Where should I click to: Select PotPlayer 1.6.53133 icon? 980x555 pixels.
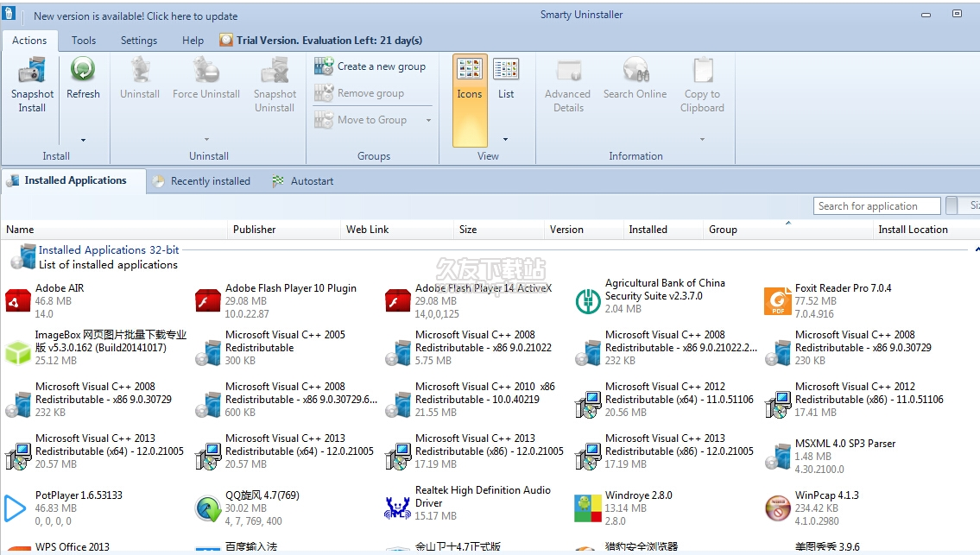[15, 508]
